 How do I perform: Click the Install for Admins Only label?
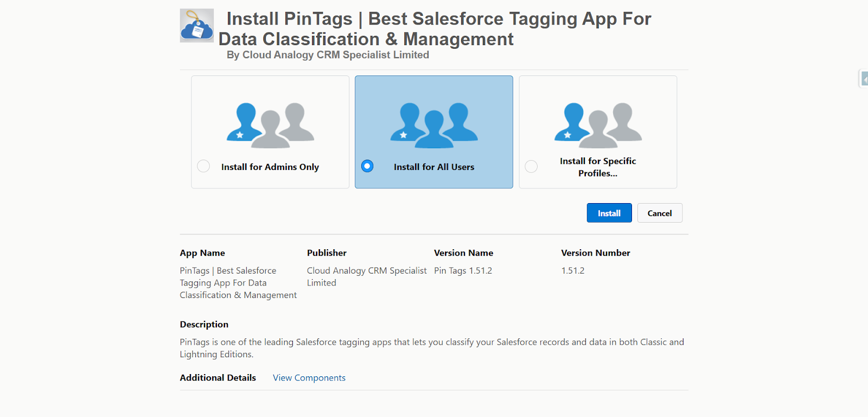[x=270, y=167]
